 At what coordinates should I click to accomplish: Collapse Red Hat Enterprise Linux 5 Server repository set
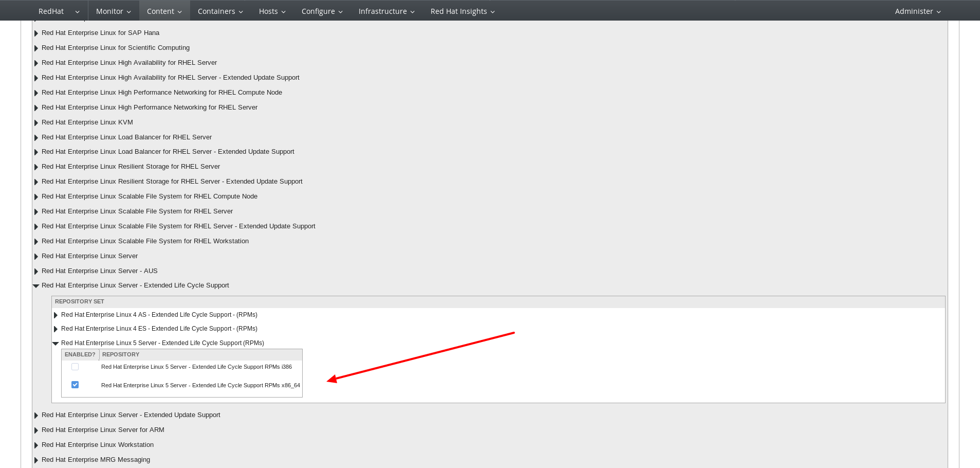pyautogui.click(x=56, y=343)
